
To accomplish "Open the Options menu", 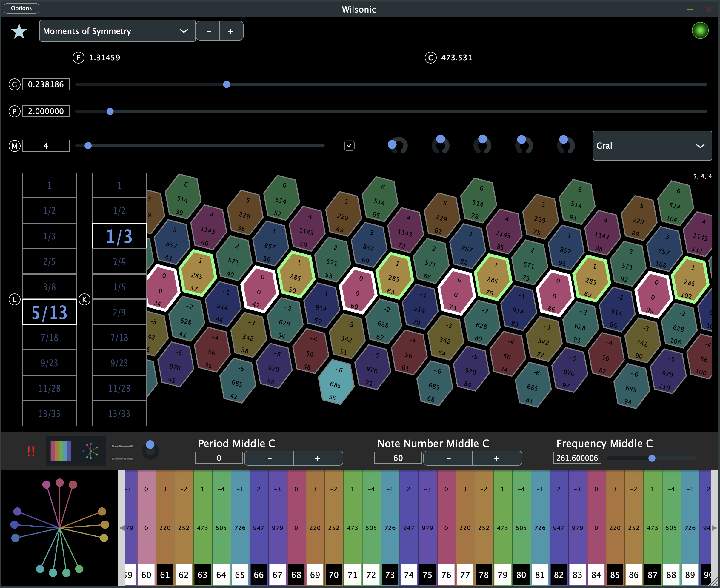I will (x=21, y=8).
